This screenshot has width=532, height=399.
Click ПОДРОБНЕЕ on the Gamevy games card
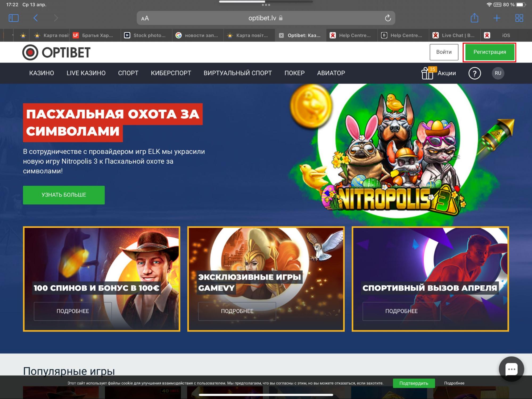click(x=237, y=311)
